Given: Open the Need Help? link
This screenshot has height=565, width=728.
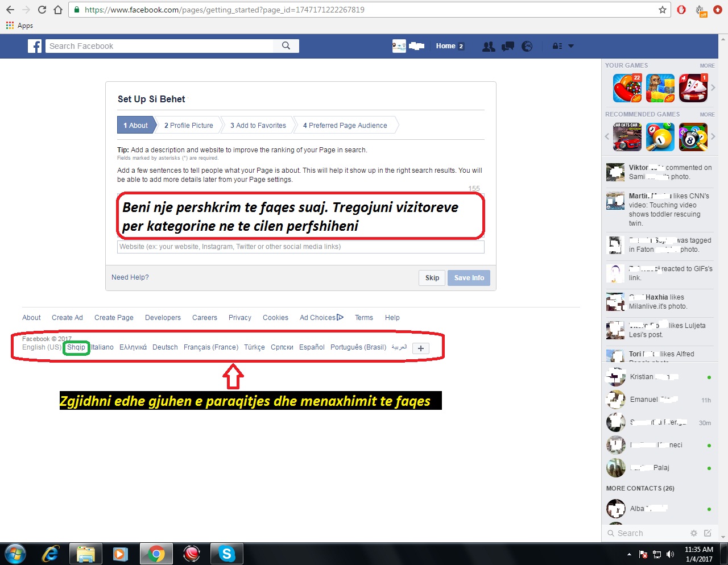Looking at the screenshot, I should [x=130, y=277].
